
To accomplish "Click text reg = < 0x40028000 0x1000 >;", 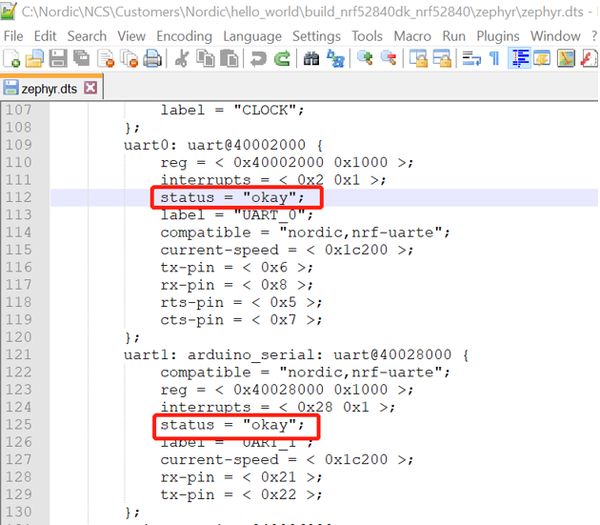I will coord(287,390).
